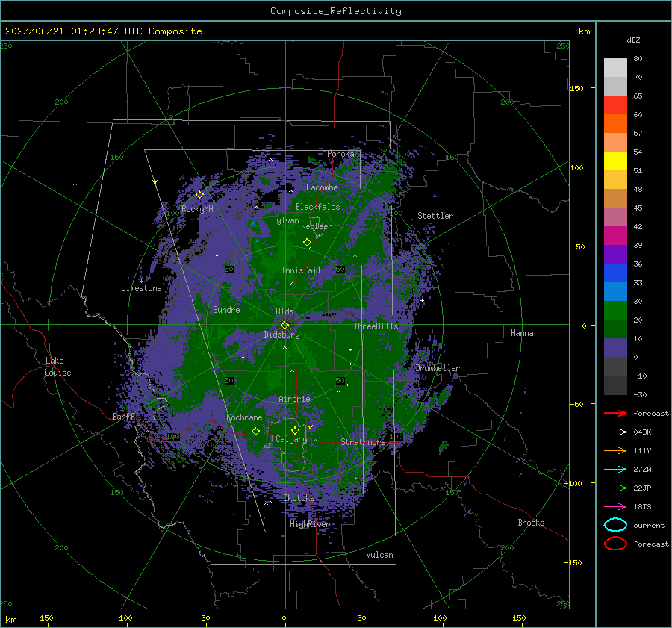Click the Sylvan label
Screen dimensions: 672x628
click(285, 220)
